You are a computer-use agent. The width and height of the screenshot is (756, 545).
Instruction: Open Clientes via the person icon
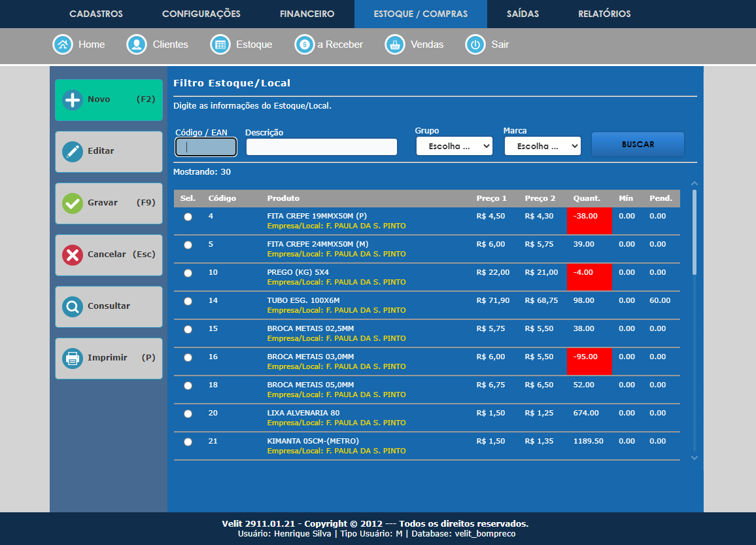137,44
